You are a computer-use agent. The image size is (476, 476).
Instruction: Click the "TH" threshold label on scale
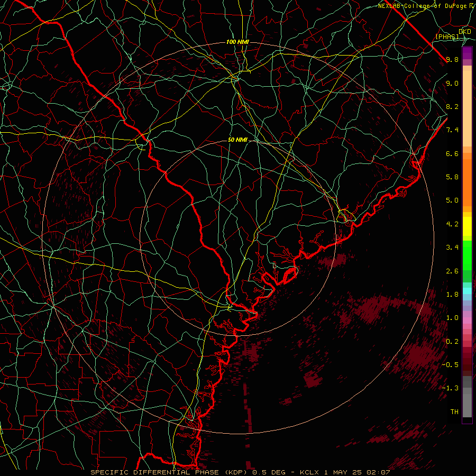[x=454, y=412]
